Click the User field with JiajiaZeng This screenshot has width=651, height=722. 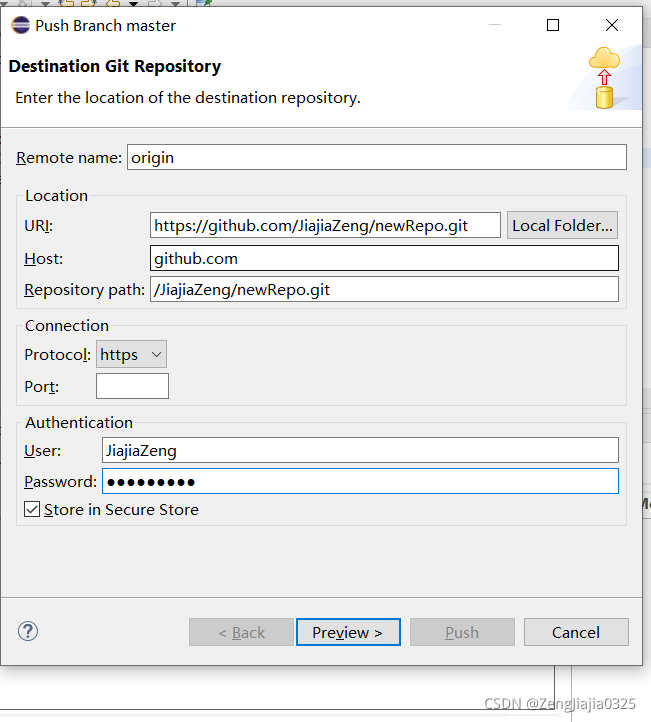[360, 450]
